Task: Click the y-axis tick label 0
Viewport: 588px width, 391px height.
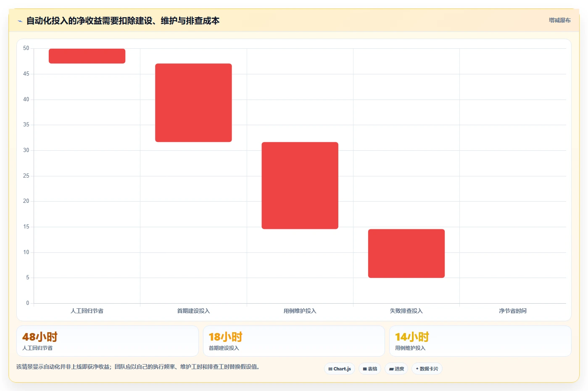Action: (x=28, y=303)
